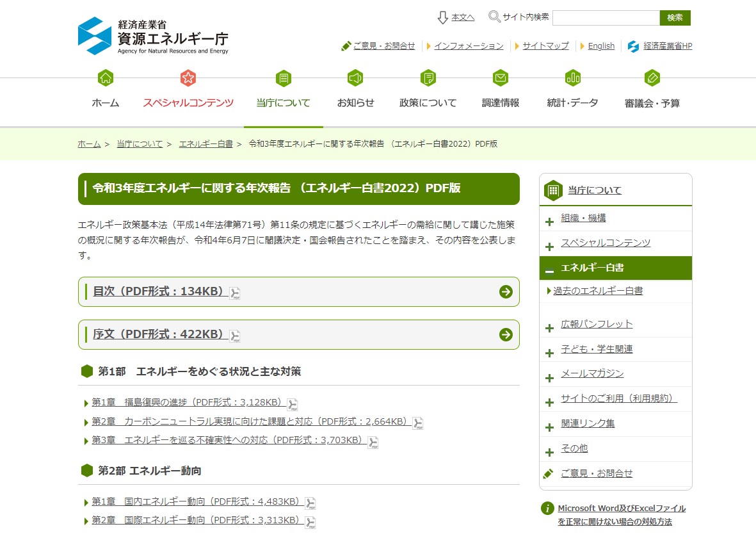
Task: Click the pencil icon for 審議会・予算
Action: coord(652,78)
